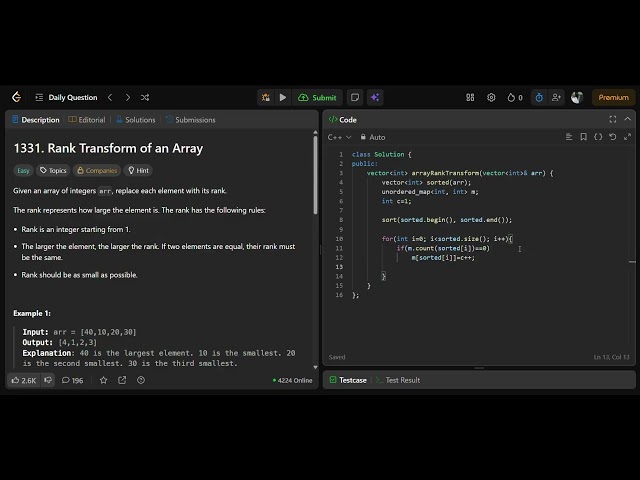Switch to the Submissions tab
The height and width of the screenshot is (480, 640).
[x=191, y=120]
